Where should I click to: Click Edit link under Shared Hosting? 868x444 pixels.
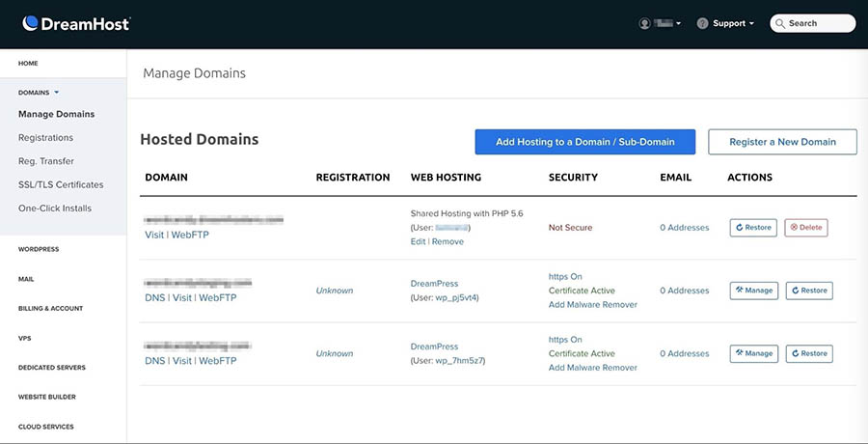click(x=418, y=241)
